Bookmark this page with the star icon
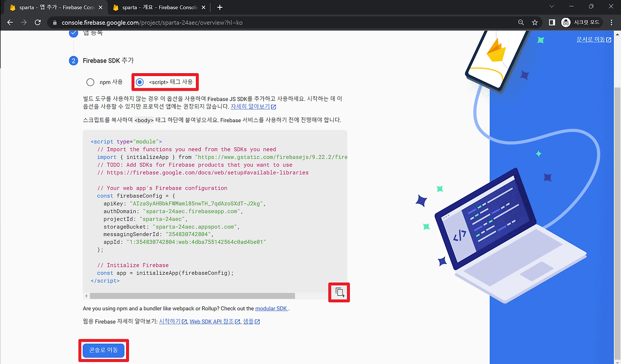The height and width of the screenshot is (364, 621). click(x=535, y=22)
